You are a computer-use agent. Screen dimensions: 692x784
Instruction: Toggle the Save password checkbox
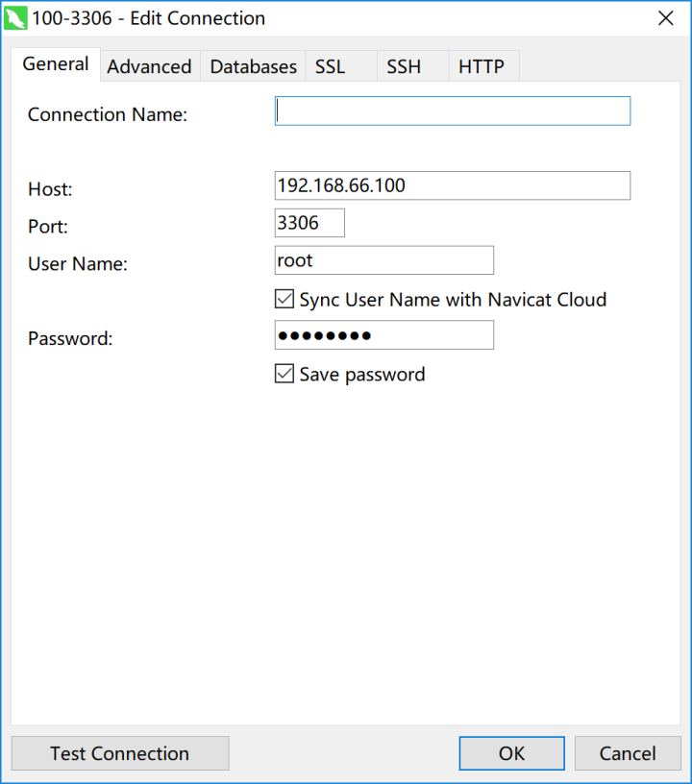(284, 374)
